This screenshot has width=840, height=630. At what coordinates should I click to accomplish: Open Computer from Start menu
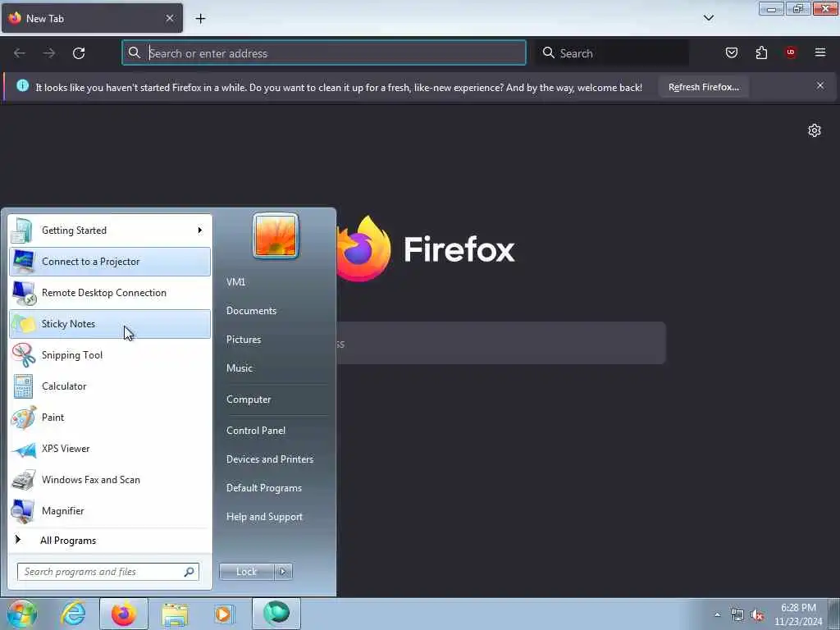[249, 399]
